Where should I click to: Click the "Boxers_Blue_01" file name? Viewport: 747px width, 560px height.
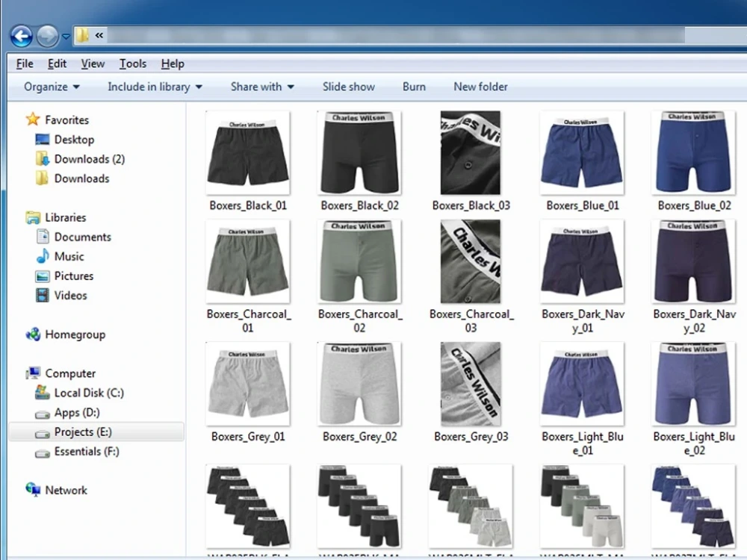(583, 206)
